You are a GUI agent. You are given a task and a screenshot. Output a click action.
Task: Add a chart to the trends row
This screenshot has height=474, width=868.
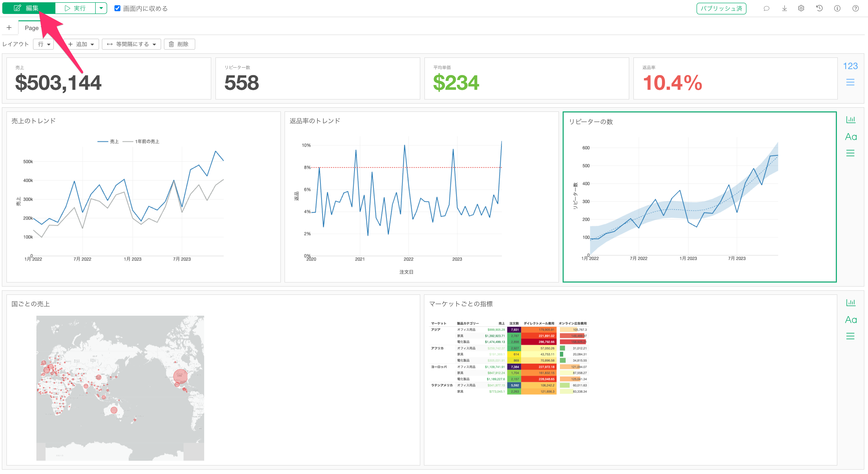point(850,119)
